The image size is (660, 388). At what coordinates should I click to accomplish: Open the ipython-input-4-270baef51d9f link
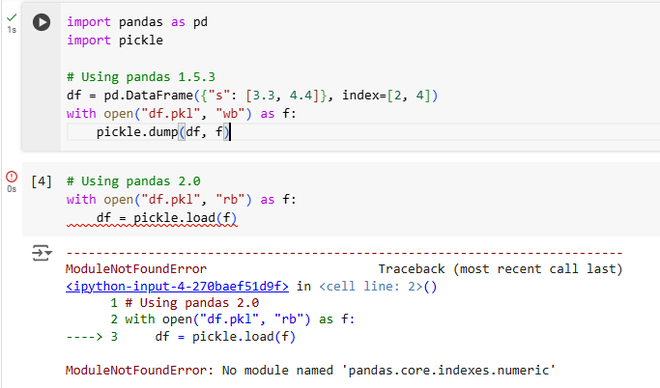[x=177, y=287]
